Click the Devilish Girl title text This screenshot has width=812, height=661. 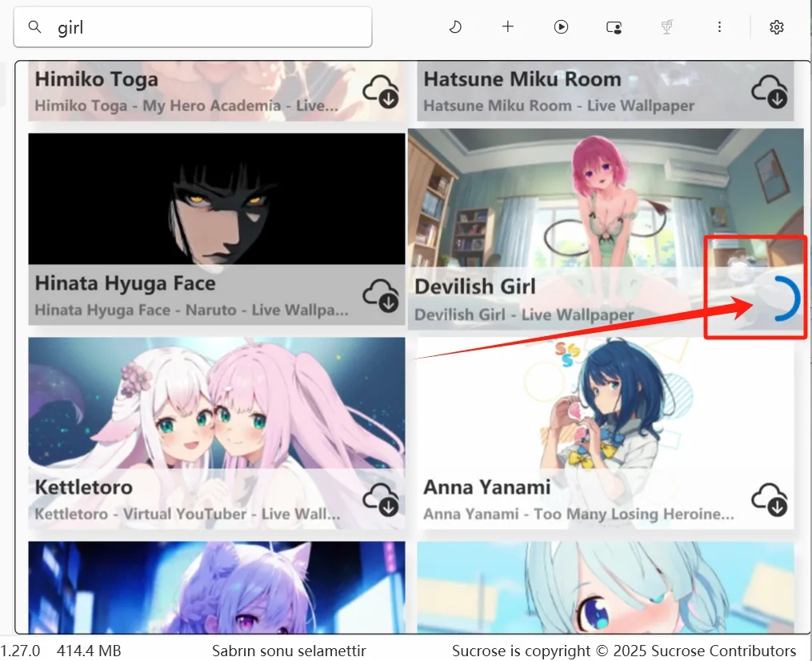tap(475, 286)
